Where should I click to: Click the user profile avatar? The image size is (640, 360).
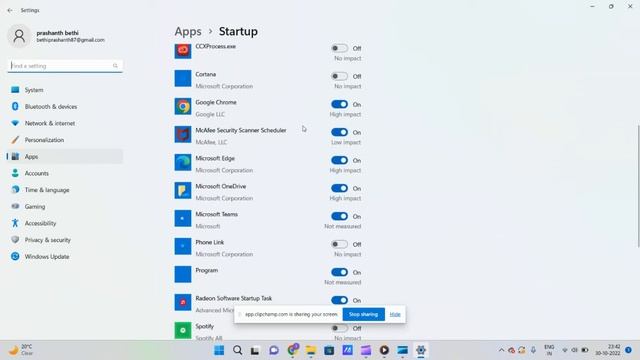tap(19, 36)
